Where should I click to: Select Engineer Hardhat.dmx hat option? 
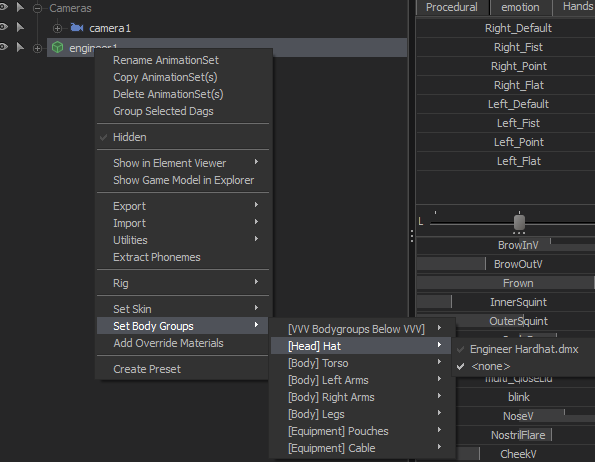524,349
